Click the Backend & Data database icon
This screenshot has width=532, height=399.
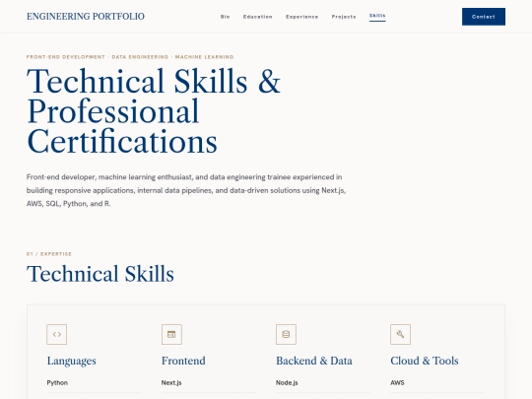coord(286,334)
